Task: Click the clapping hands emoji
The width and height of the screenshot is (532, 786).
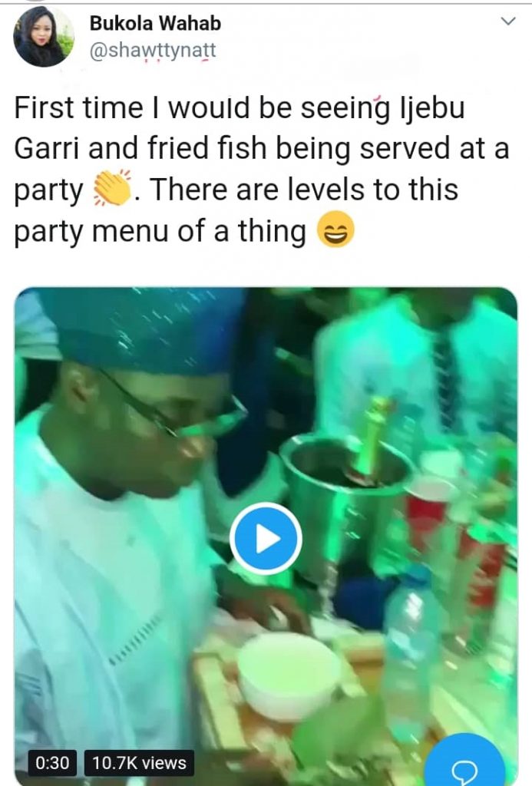Action: click(113, 190)
